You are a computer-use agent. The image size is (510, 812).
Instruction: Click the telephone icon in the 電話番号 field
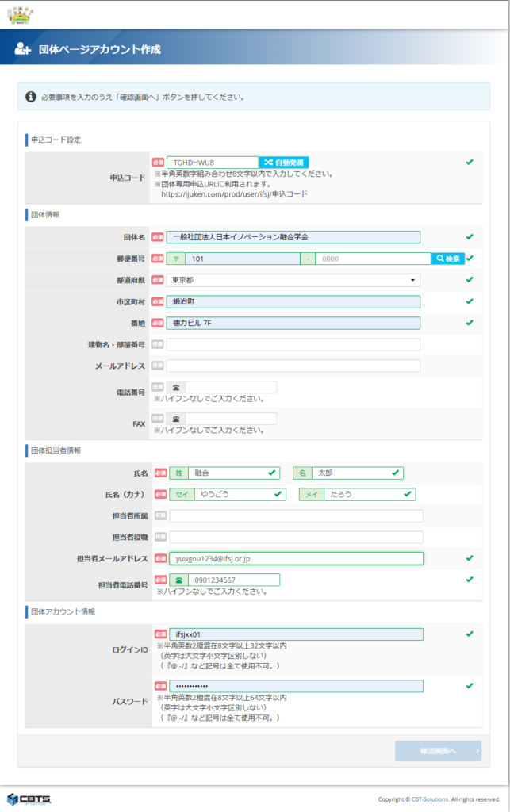[x=175, y=387]
